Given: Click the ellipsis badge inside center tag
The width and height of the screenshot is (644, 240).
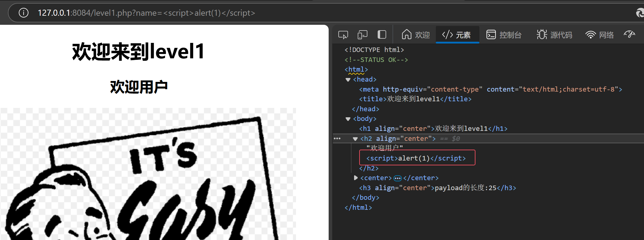Looking at the screenshot, I should (398, 178).
